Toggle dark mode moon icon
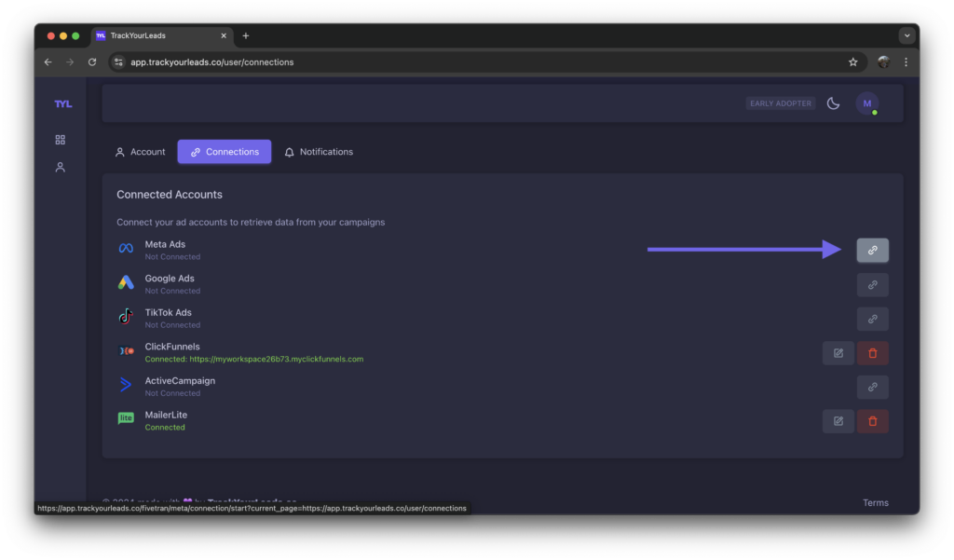 [833, 103]
